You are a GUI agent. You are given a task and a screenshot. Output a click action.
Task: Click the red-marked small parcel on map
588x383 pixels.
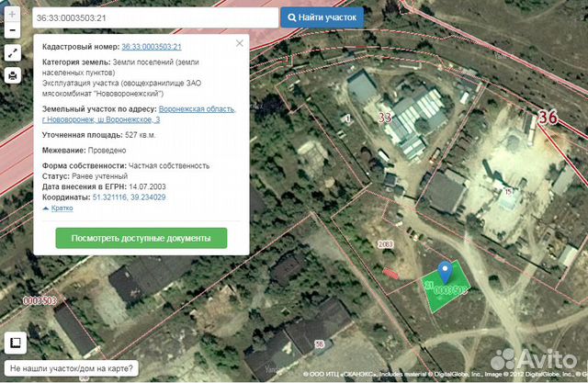tap(390, 273)
